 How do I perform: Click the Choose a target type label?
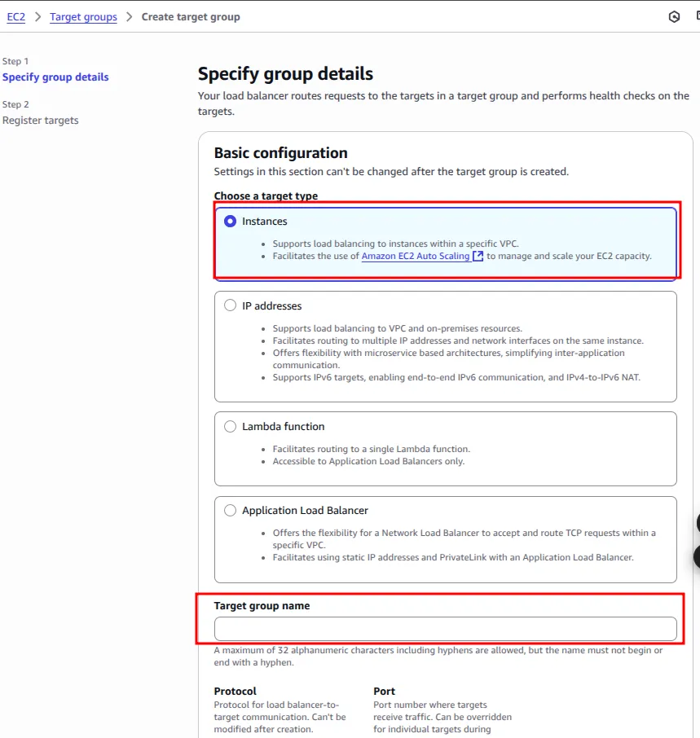click(x=266, y=195)
